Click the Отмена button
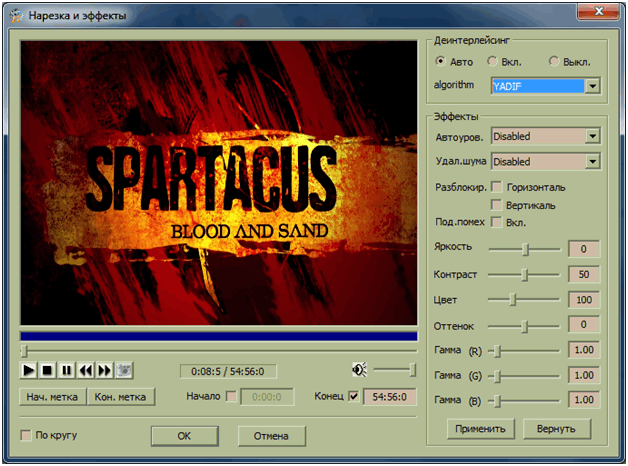The image size is (628, 466). (x=271, y=436)
